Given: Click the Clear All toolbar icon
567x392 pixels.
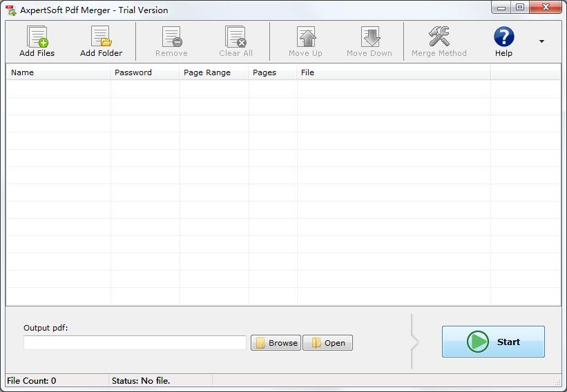Looking at the screenshot, I should 236,37.
